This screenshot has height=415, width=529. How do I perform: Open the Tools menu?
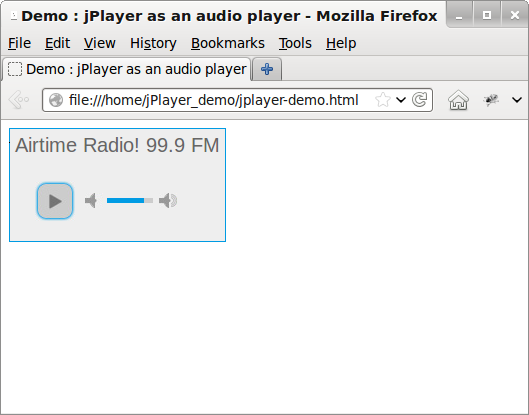click(x=295, y=43)
